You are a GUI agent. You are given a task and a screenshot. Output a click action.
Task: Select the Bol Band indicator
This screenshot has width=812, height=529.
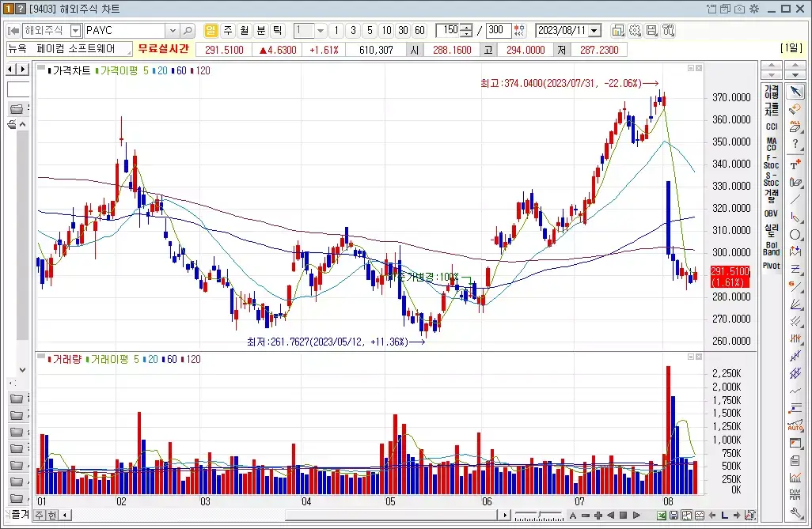tap(771, 248)
